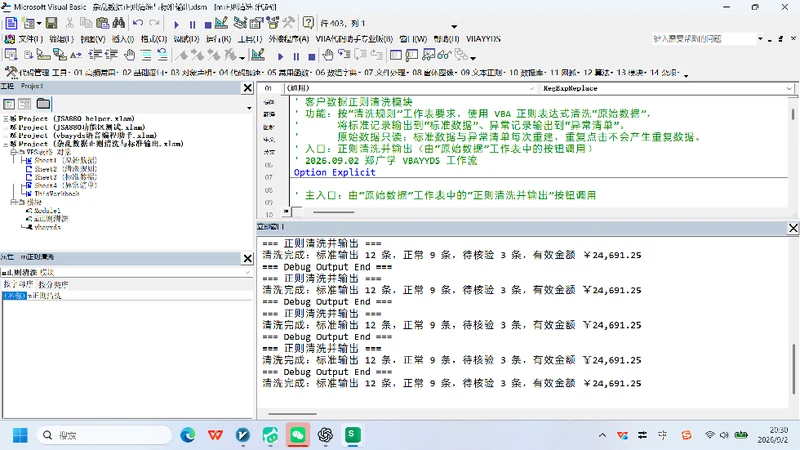Select the 按字母序 properties tab
This screenshot has height=450, width=800.
(18, 284)
